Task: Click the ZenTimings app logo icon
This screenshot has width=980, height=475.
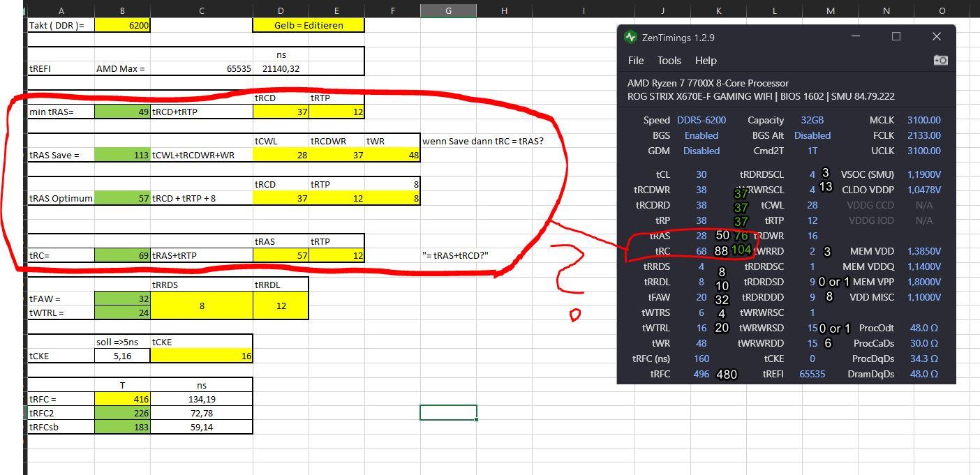Action: 631,37
